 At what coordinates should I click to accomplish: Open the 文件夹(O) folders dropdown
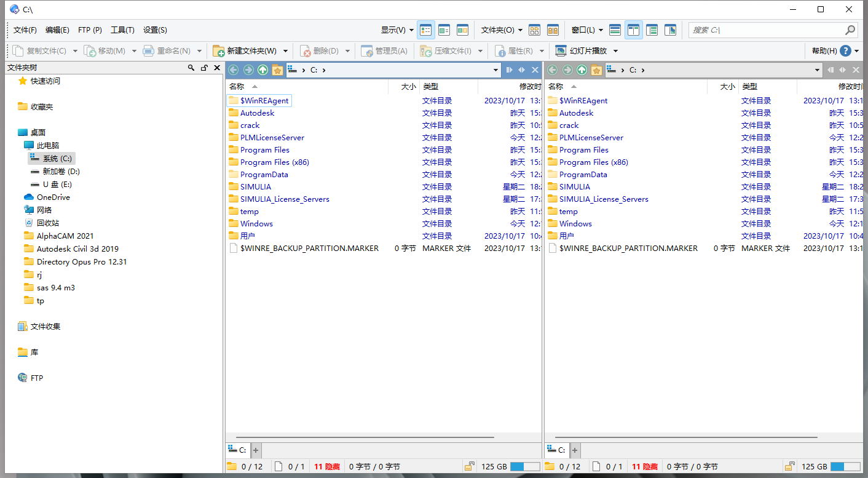pos(500,30)
